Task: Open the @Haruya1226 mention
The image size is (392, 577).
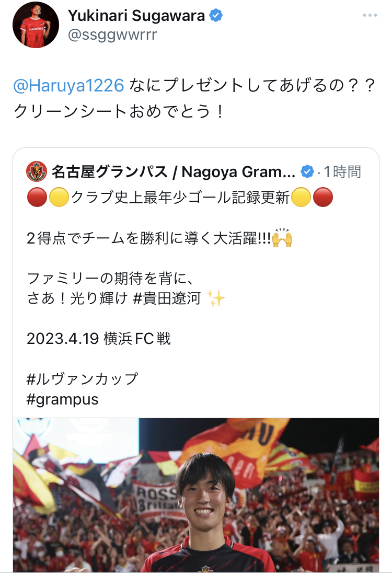Action: coord(68,85)
